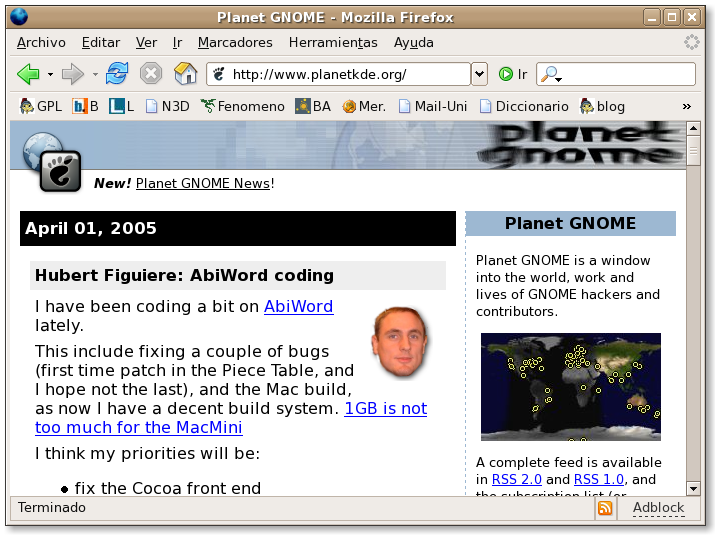
Task: Open the 1GB is not too much link
Action: point(231,418)
